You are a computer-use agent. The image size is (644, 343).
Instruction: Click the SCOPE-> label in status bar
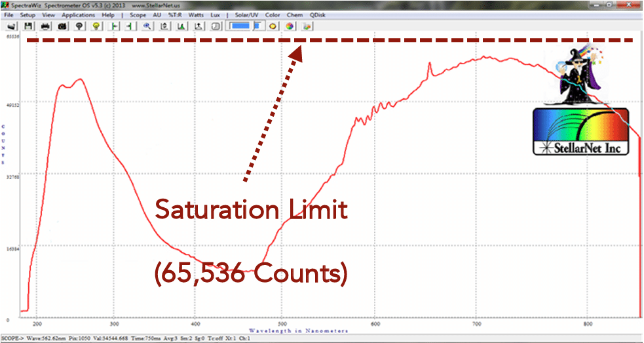pos(12,339)
